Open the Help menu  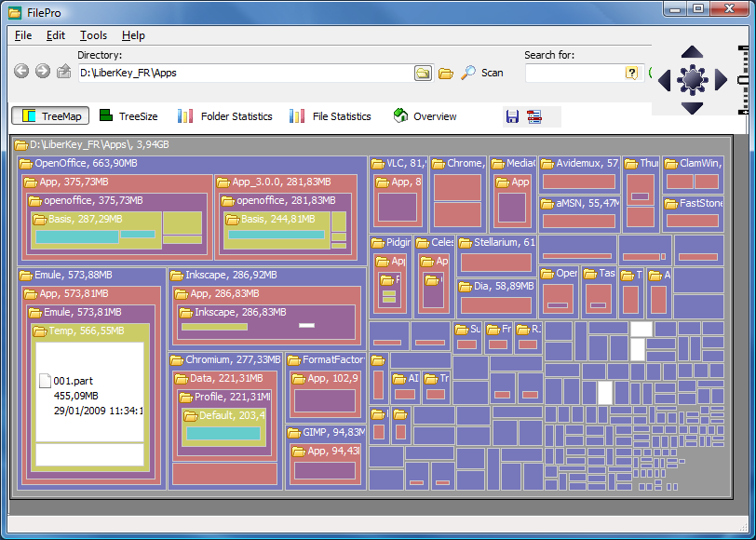(x=133, y=35)
